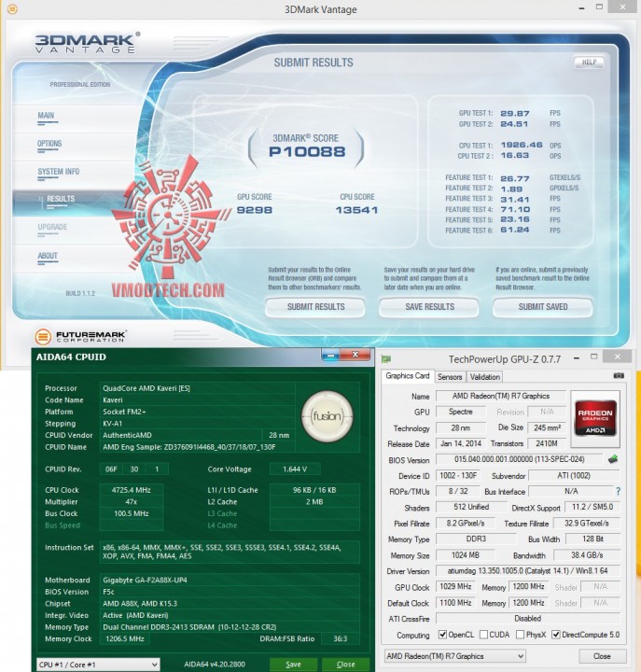Click the GPU-Z screenshot camera icon

point(619,376)
